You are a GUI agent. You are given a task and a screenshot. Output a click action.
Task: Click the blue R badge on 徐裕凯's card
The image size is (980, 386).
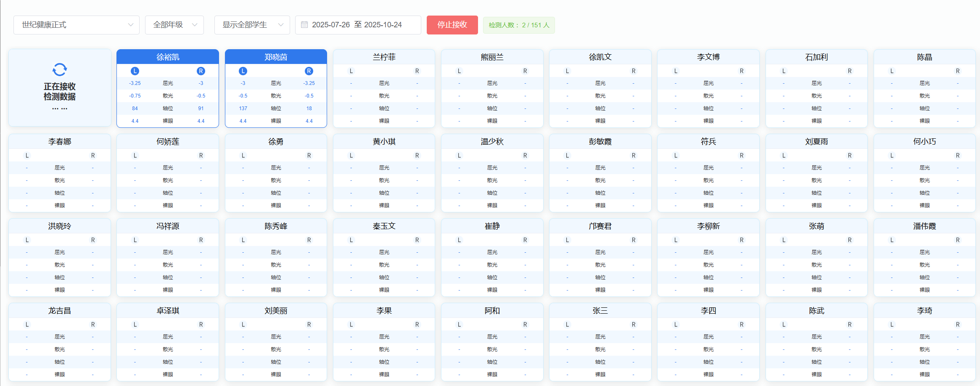(x=201, y=71)
